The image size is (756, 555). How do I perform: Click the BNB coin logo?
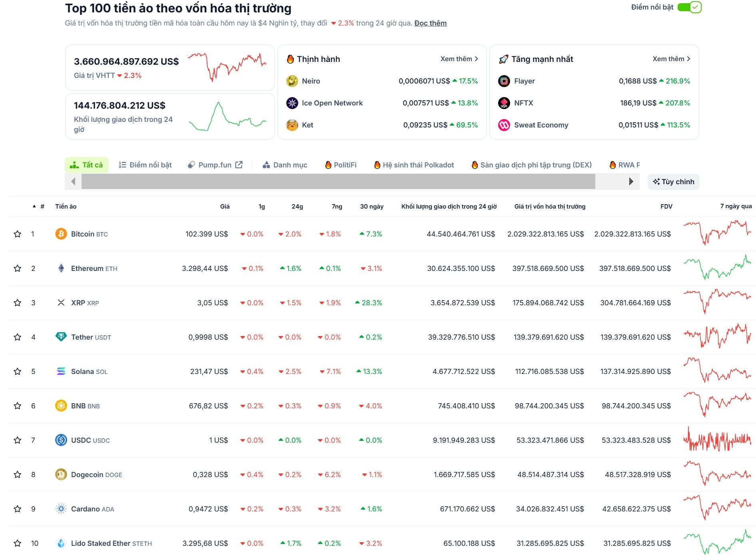coord(61,406)
